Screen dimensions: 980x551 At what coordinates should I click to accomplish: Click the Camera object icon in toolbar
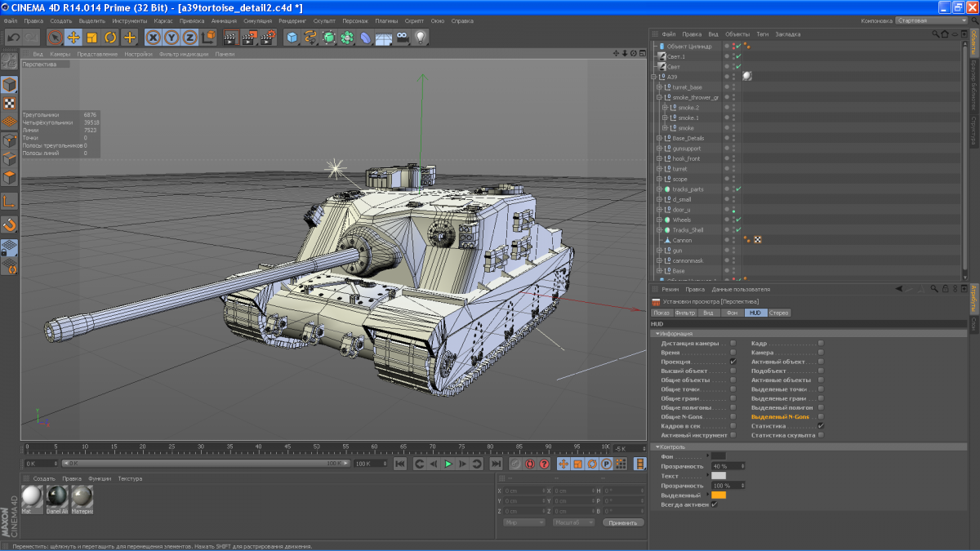click(x=403, y=37)
